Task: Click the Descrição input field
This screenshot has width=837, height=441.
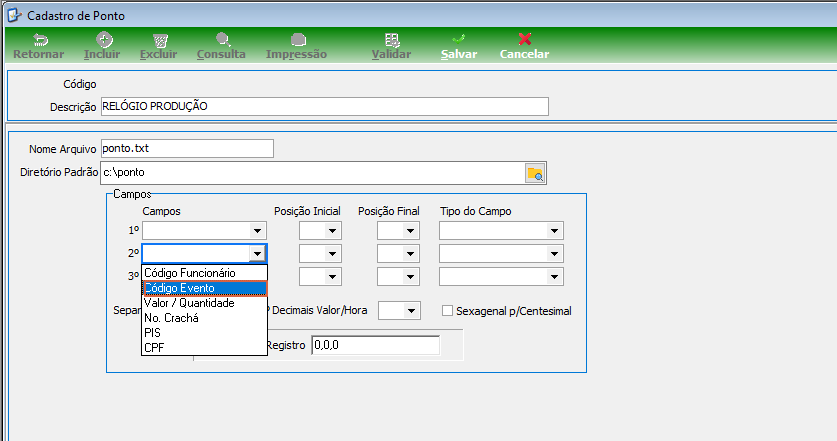Action: 325,106
